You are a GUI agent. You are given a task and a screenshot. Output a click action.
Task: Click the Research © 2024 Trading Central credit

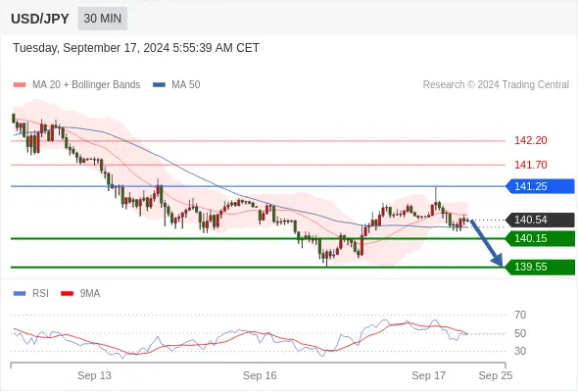[496, 85]
